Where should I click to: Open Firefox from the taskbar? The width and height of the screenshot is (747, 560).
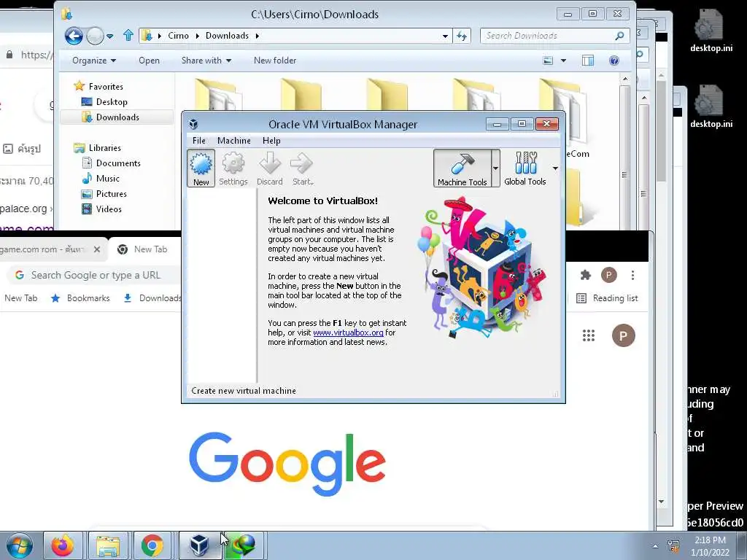[x=63, y=545]
